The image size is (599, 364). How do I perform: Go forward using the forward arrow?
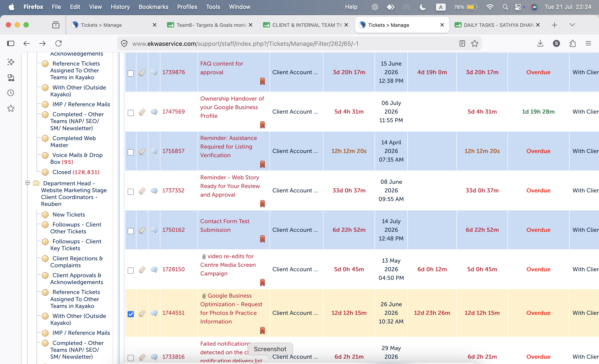(43, 43)
